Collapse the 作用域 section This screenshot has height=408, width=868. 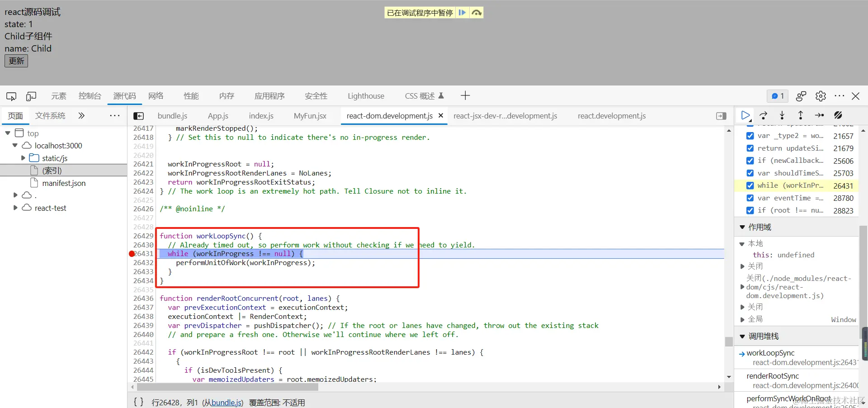click(742, 227)
